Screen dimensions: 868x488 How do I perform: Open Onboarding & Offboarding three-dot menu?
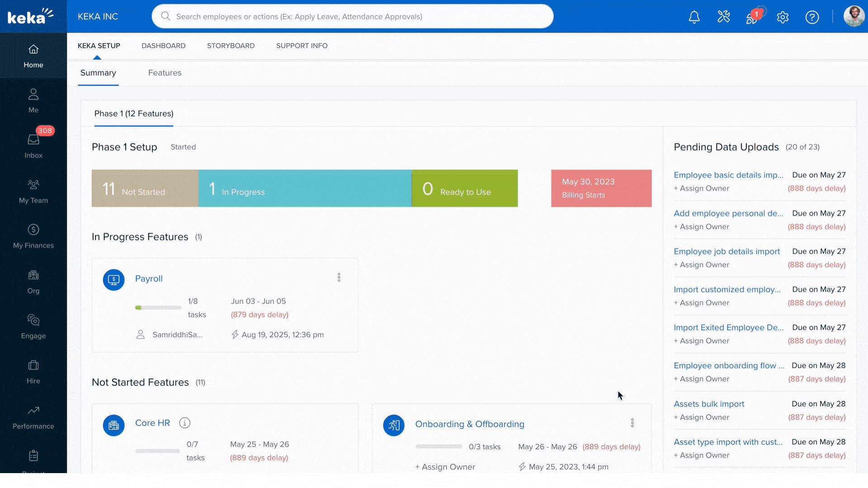[x=632, y=423]
